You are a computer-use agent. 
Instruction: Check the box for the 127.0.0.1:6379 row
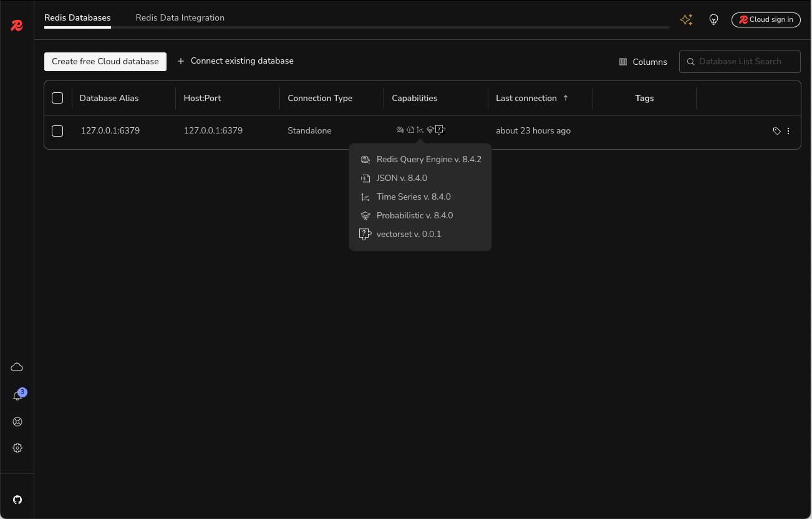coord(57,131)
